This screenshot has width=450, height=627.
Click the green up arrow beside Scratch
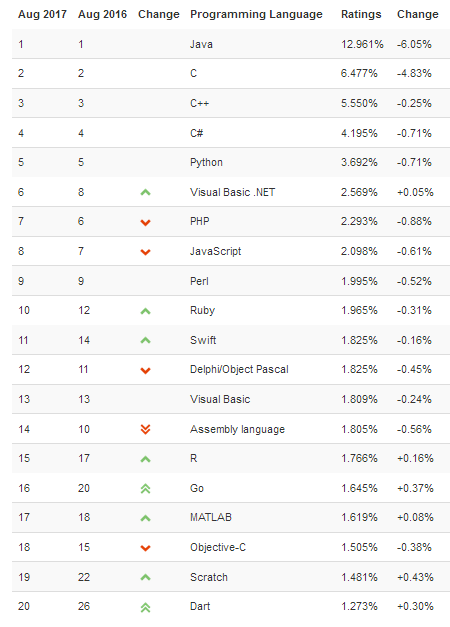[x=146, y=577]
